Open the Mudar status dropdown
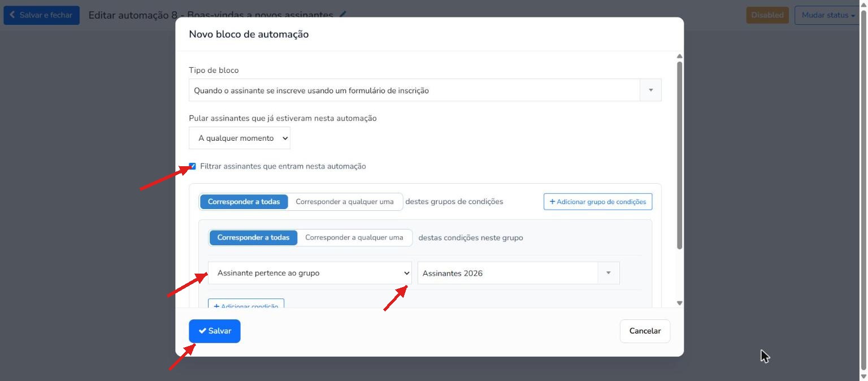The width and height of the screenshot is (868, 381). coord(828,15)
